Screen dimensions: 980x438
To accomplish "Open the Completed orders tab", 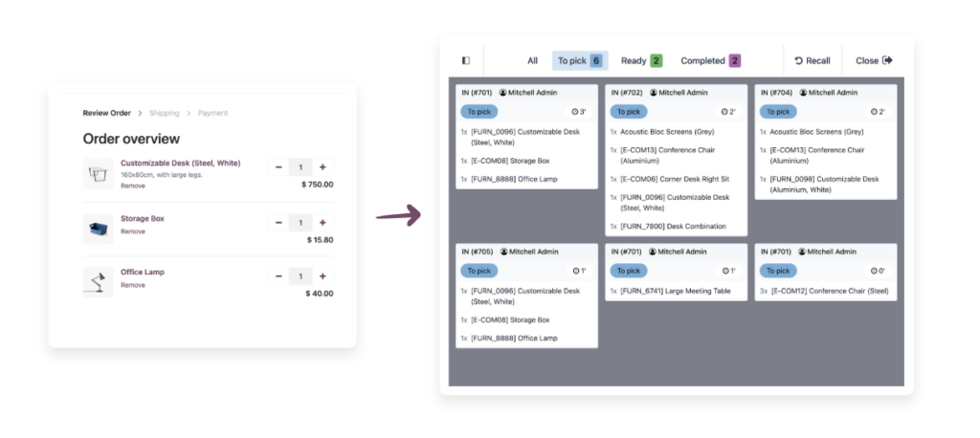I will click(710, 60).
